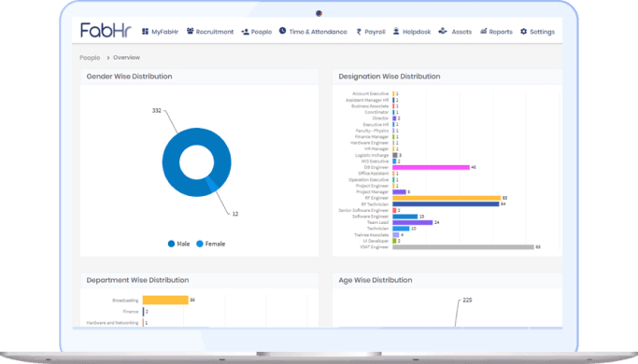The image size is (638, 364).
Task: Click the gray VSAT Engineer bar
Action: [x=463, y=247]
